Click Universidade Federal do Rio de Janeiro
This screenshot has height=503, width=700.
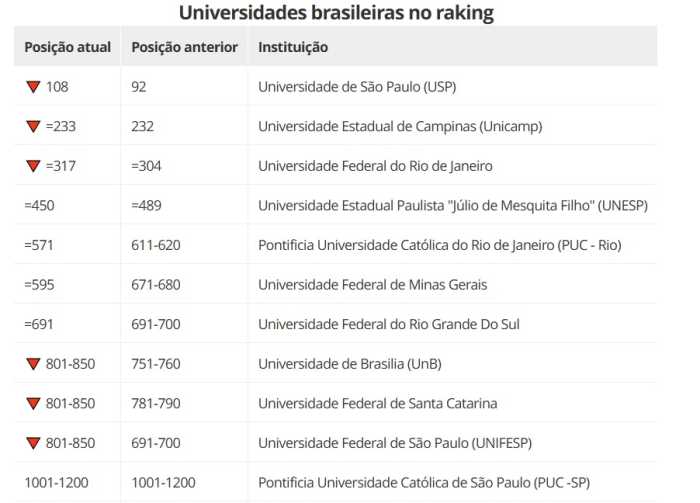point(375,166)
